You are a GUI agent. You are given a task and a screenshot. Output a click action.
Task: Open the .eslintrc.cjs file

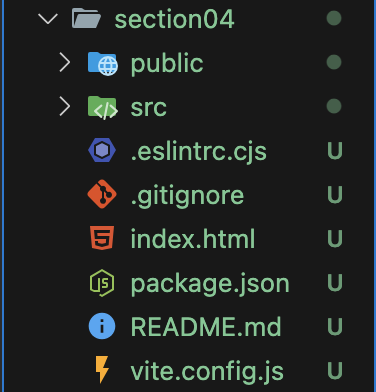pyautogui.click(x=199, y=152)
